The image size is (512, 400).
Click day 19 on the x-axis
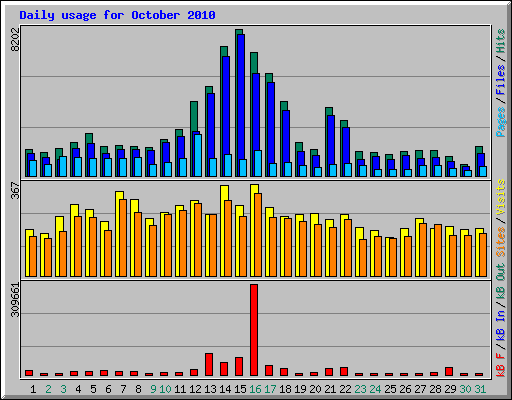[x=300, y=389]
